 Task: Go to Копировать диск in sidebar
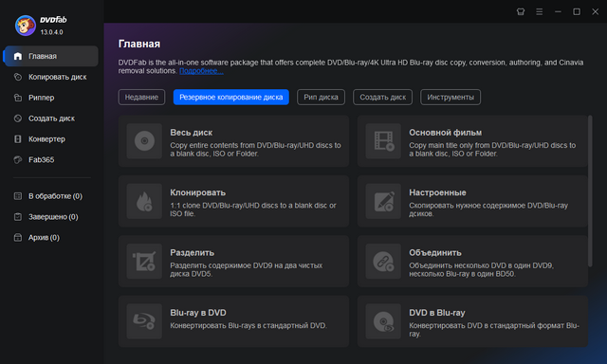point(58,77)
